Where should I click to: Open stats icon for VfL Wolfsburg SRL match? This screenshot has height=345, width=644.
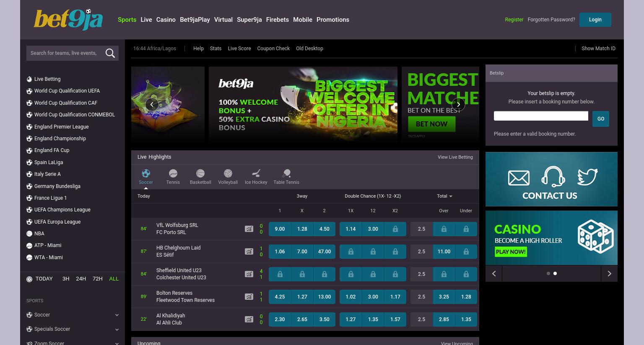tap(249, 229)
